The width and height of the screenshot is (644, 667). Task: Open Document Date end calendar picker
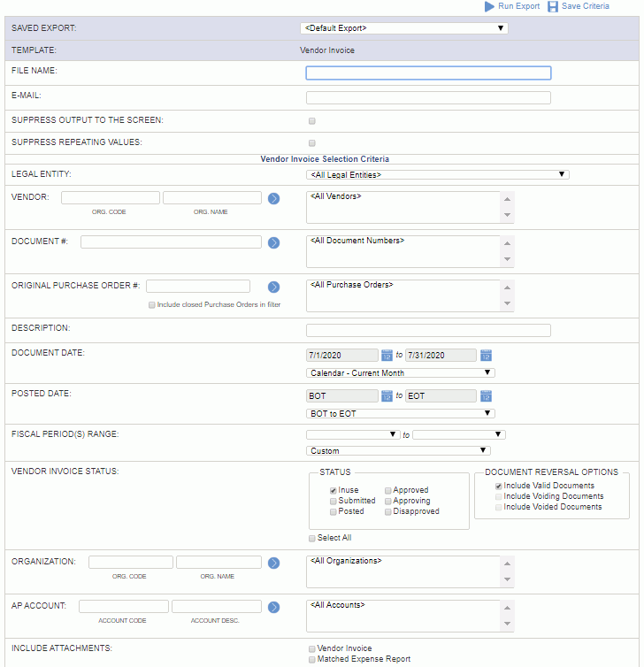tap(486, 356)
